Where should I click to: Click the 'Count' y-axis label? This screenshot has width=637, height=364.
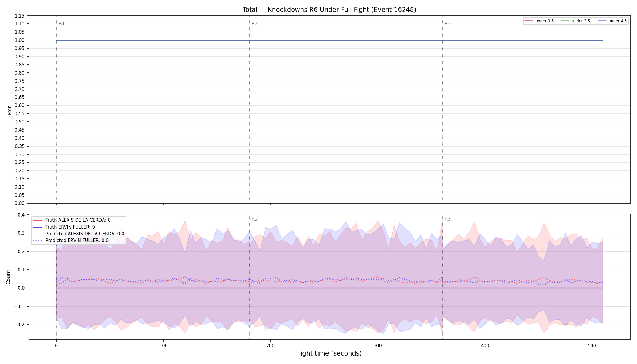[8, 277]
